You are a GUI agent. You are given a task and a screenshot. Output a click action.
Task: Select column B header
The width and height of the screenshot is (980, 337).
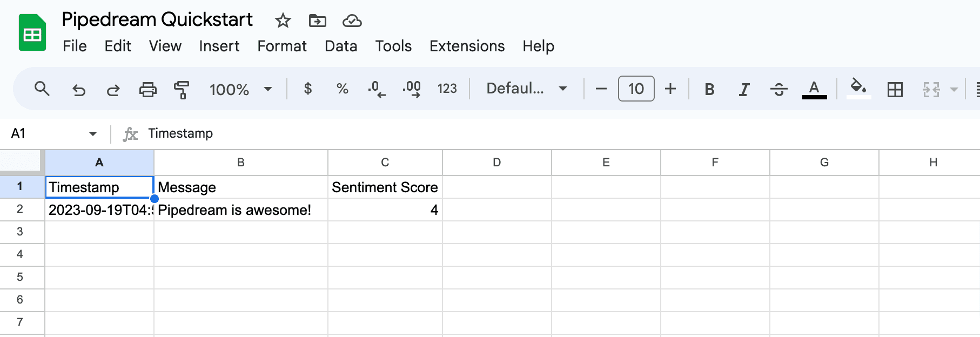point(241,163)
